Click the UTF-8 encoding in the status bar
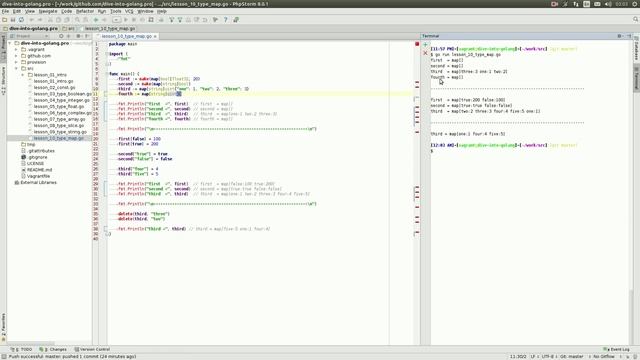Image resolution: width=640 pixels, height=360 pixels. [547, 357]
